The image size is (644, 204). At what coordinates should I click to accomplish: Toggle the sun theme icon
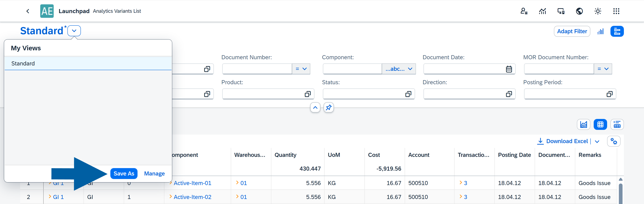coord(597,11)
